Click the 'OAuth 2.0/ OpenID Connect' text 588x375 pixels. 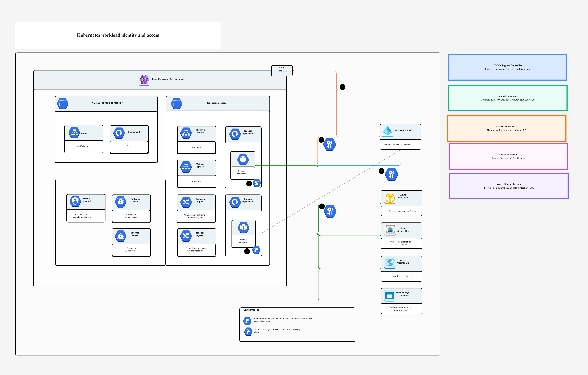coord(397,145)
